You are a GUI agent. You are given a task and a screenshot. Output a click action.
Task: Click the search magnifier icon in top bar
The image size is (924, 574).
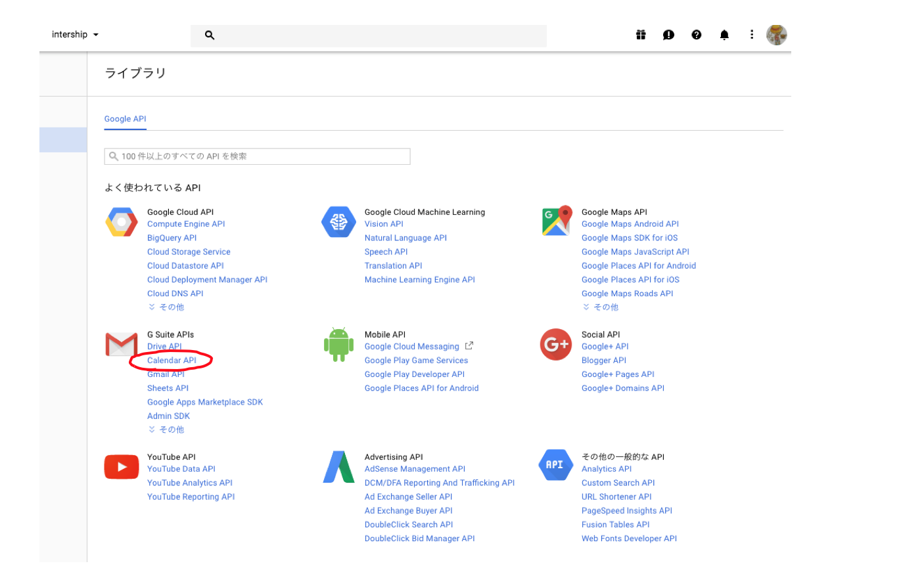[210, 35]
